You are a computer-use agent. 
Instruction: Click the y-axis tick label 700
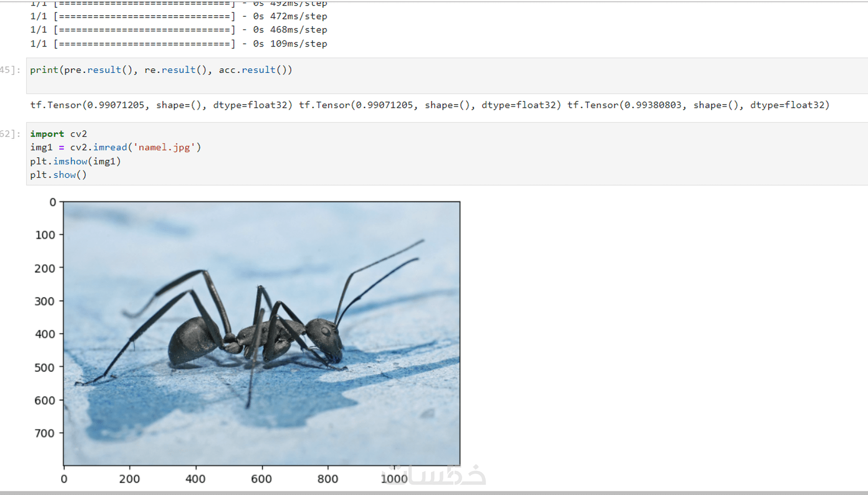(x=45, y=433)
